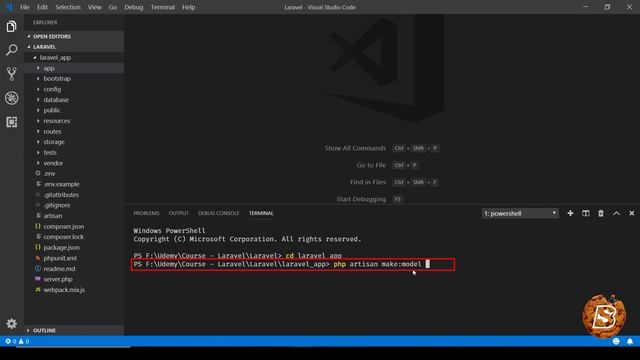640x360 pixels.
Task: Expand the storage folder
Action: [x=74, y=142]
